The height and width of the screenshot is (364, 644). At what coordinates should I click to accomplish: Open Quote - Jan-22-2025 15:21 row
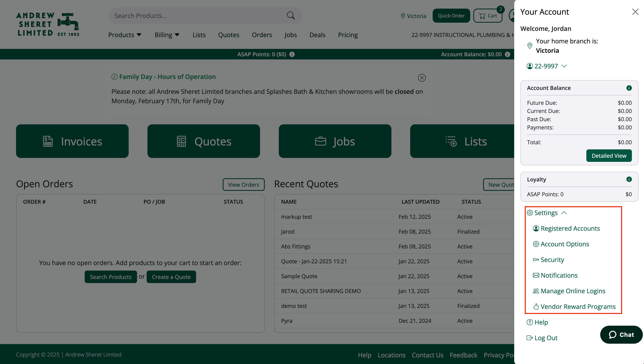[394, 261]
